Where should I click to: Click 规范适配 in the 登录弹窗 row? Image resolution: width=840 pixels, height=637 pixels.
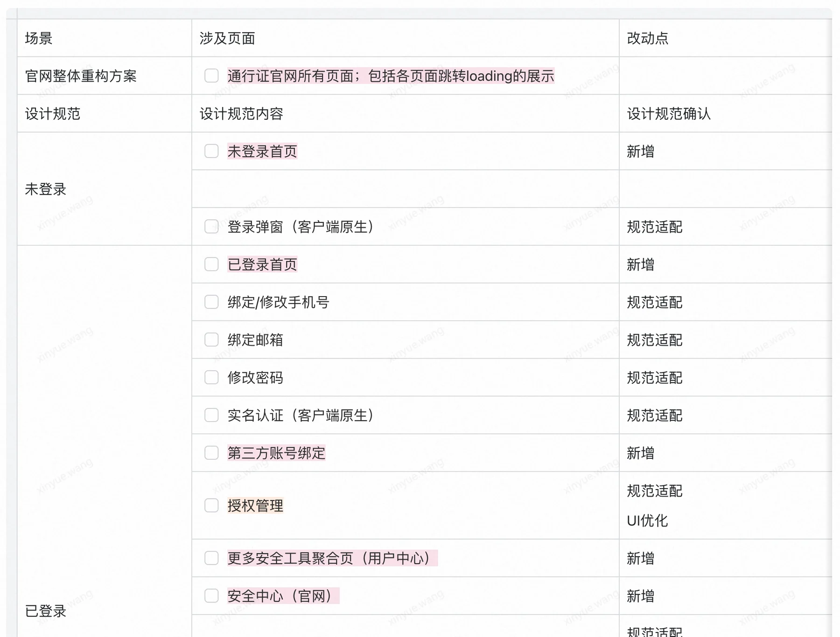coord(654,227)
